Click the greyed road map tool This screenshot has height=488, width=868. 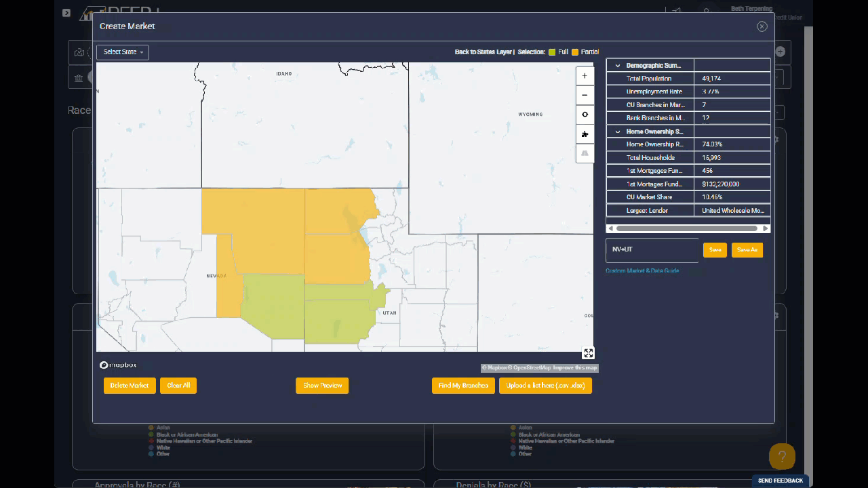click(x=585, y=154)
